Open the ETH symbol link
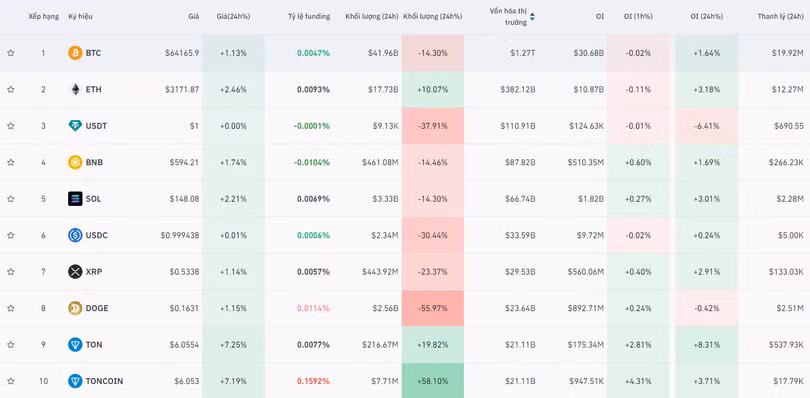Viewport: 810px width, 398px height. point(94,89)
